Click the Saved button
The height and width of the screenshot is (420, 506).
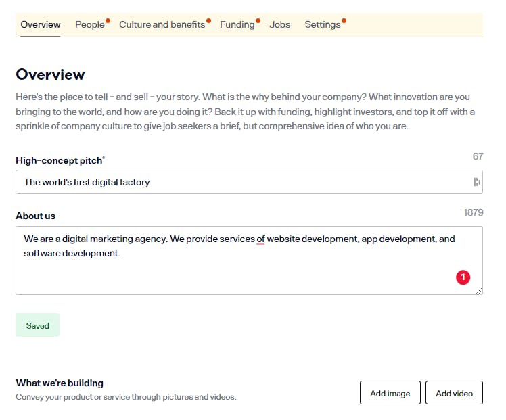point(37,325)
